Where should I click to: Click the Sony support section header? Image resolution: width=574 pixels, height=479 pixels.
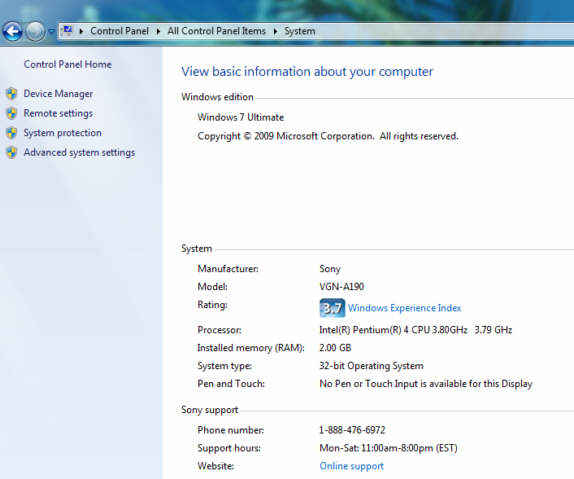tap(209, 410)
